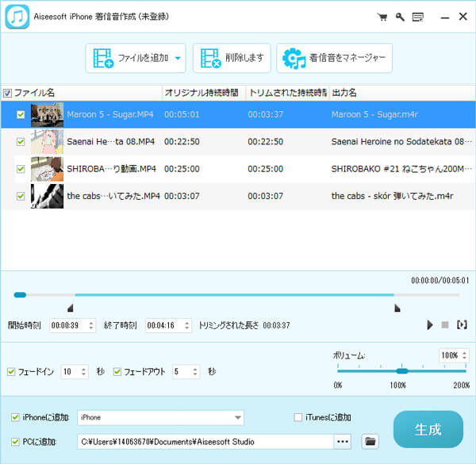The width and height of the screenshot is (476, 464).
Task: Toggle the フェードアウト fade-out checkbox
Action: [x=117, y=371]
